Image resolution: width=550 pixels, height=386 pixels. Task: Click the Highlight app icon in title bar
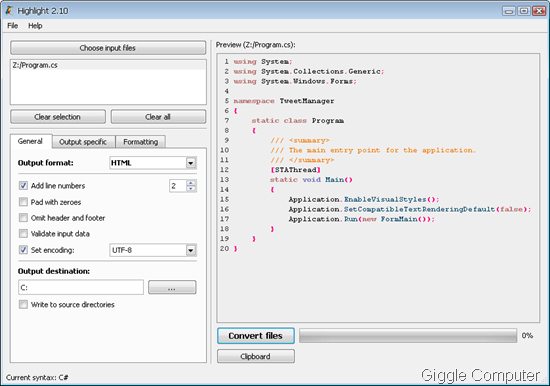(x=9, y=11)
